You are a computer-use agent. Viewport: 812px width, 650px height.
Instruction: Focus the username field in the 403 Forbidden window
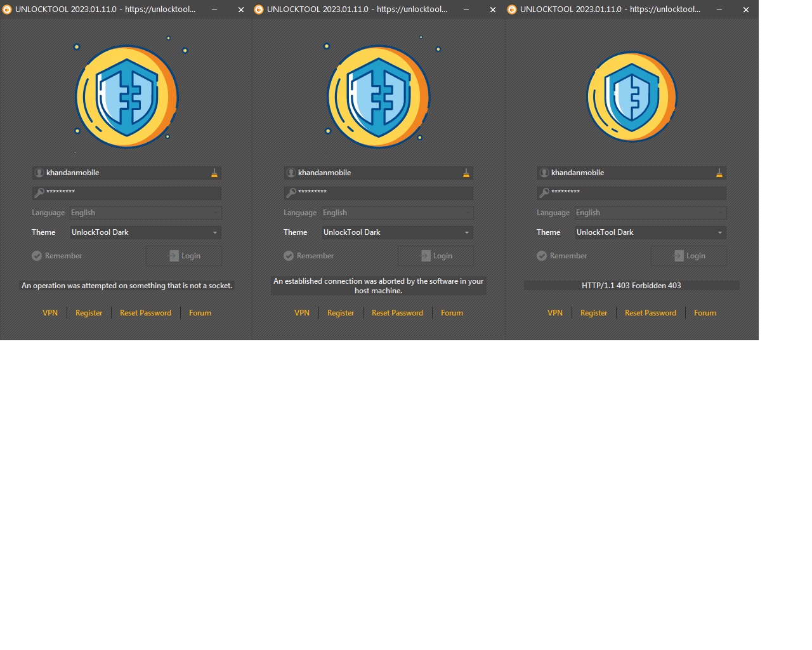(632, 173)
